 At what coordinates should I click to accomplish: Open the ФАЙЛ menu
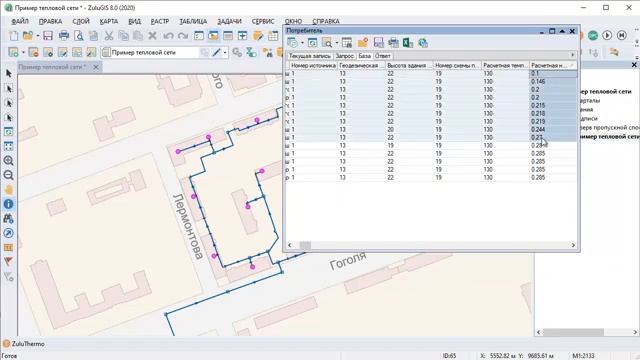coord(20,21)
